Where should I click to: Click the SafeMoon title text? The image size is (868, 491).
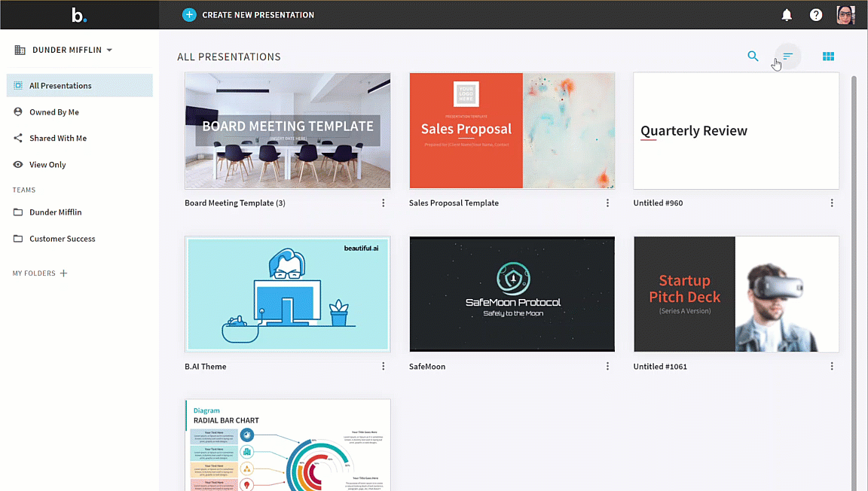427,367
